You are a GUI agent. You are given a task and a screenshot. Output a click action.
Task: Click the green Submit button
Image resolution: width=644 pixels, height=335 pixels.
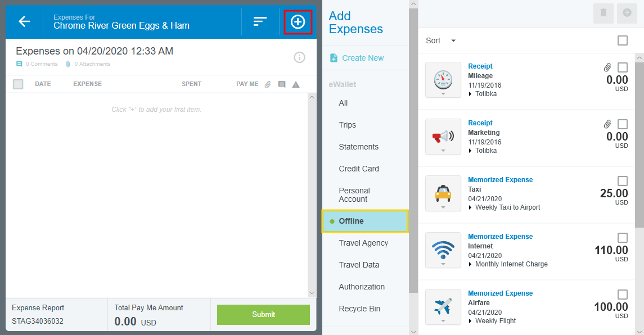click(x=263, y=315)
